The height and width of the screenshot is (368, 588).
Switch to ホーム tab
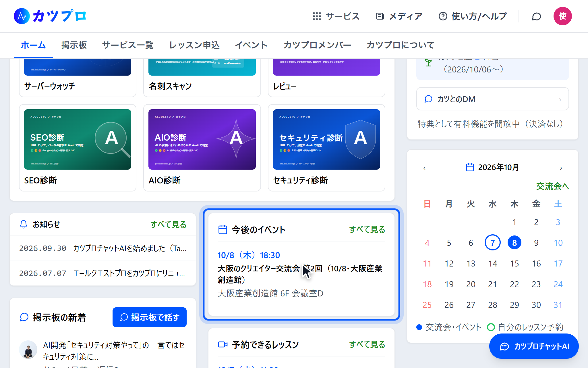[33, 45]
